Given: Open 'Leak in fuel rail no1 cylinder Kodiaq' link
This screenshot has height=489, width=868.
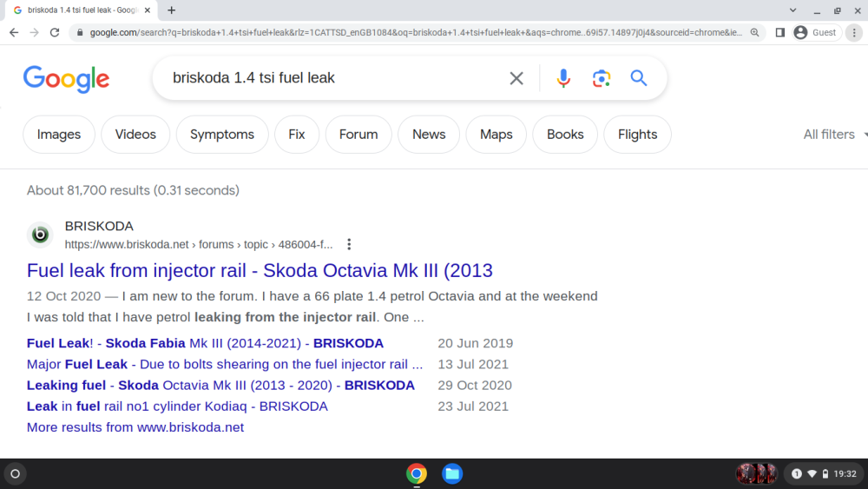Looking at the screenshot, I should pos(177,406).
